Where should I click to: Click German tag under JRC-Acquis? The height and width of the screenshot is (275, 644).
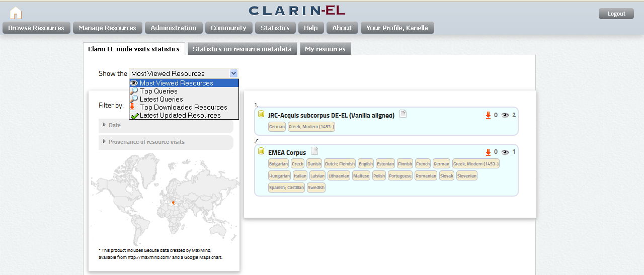pyautogui.click(x=277, y=127)
